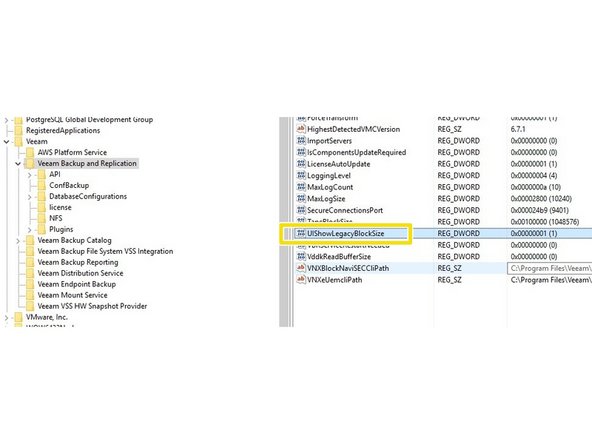Click the ImportServers DWORD icon
Image resolution: width=592 pixels, height=444 pixels.
coord(301,141)
